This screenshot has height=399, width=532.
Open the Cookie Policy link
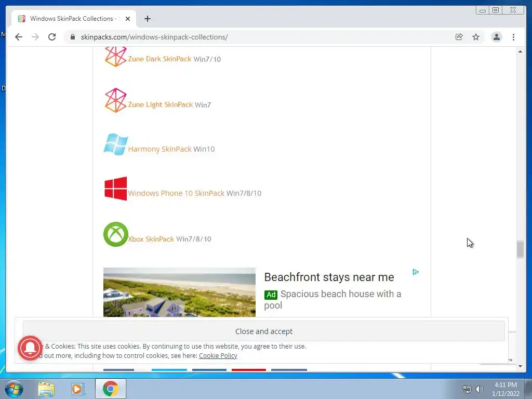point(218,355)
